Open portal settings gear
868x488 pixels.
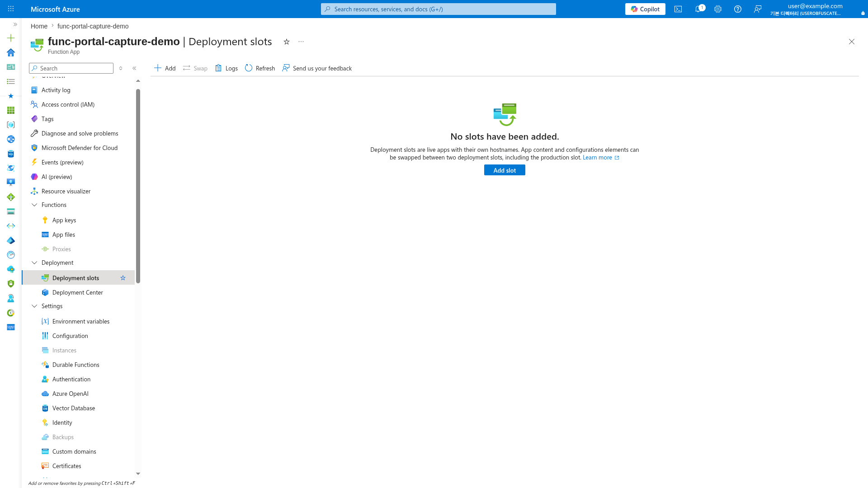coord(718,9)
